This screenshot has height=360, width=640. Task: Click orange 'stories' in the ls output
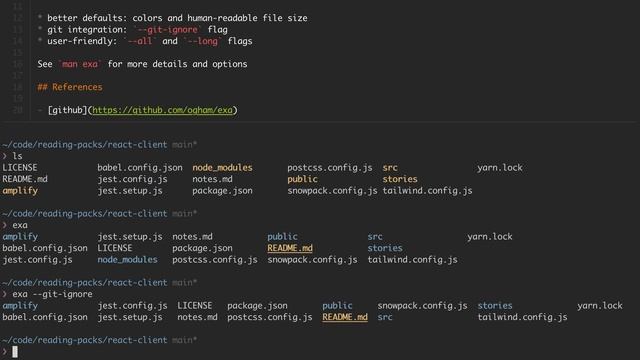point(400,179)
